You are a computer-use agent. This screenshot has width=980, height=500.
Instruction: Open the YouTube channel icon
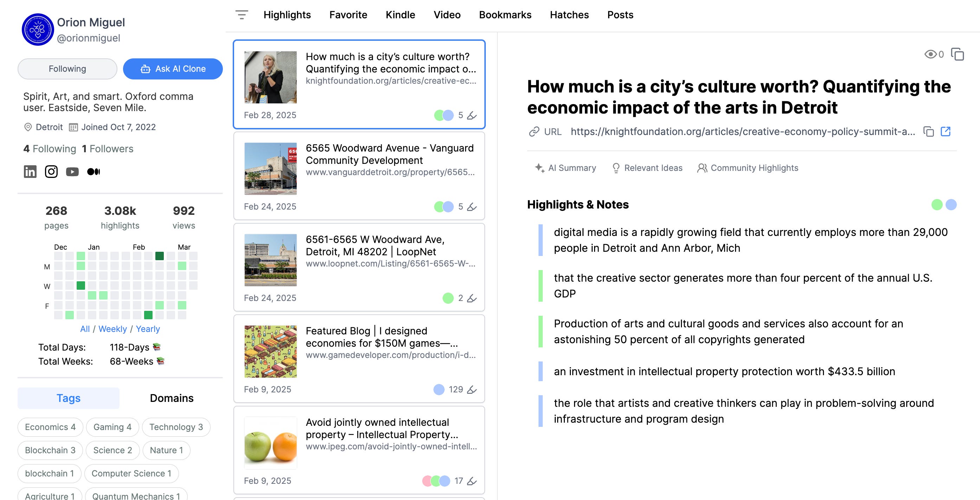coord(72,172)
